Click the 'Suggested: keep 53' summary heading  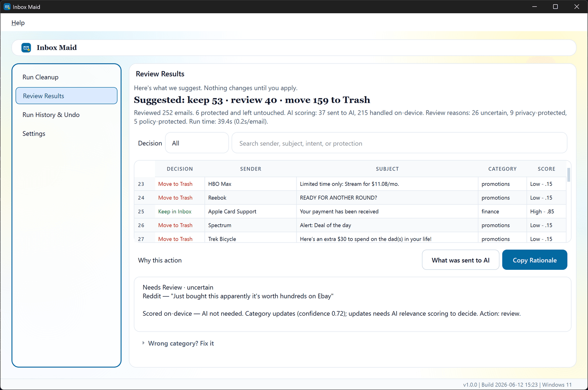tap(252, 100)
